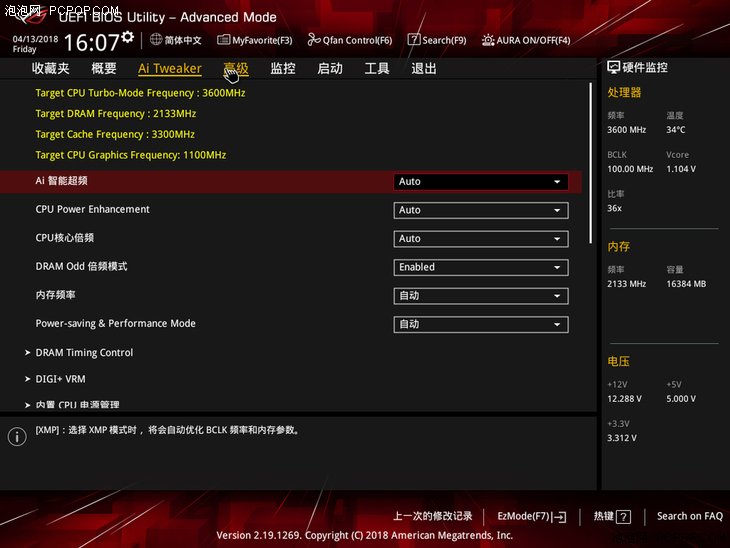Click the 100.00 MHz BCLK value
Screen dimensions: 730x548
630,169
